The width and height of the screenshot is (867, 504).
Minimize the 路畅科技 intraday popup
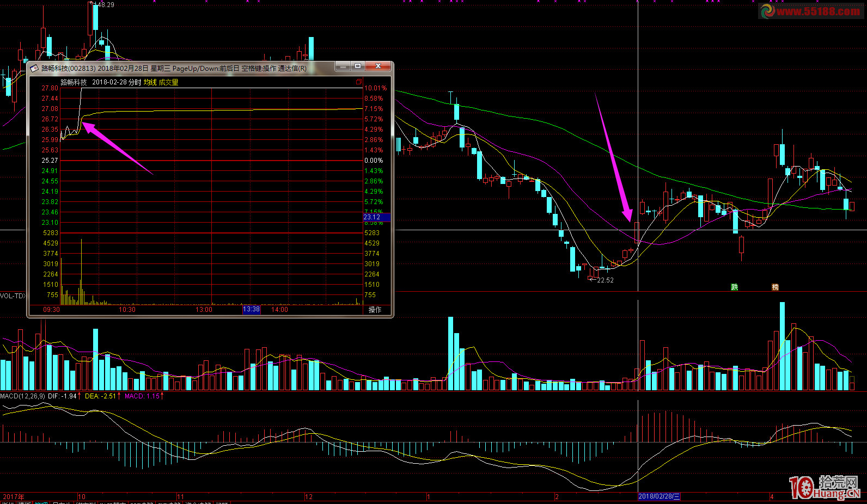tap(343, 66)
